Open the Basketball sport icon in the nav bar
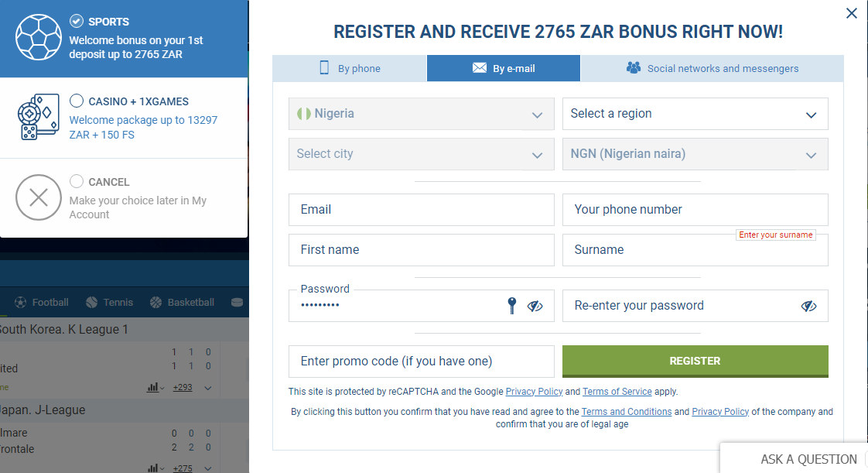This screenshot has width=868, height=473. click(156, 303)
